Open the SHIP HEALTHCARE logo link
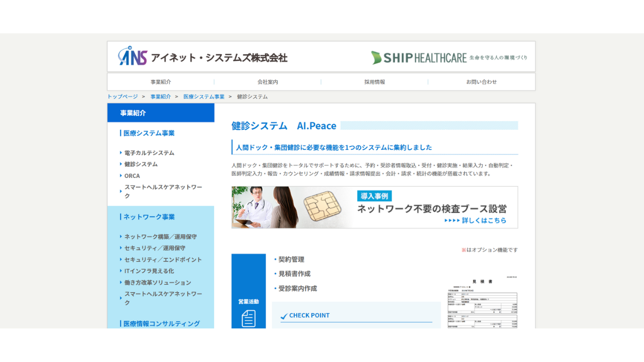Image resolution: width=644 pixels, height=362 pixels. click(449, 57)
